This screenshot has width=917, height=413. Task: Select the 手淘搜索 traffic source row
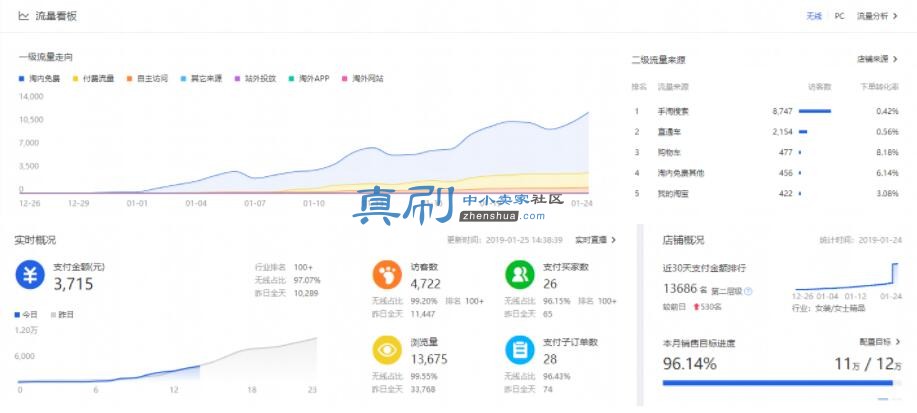[765, 111]
